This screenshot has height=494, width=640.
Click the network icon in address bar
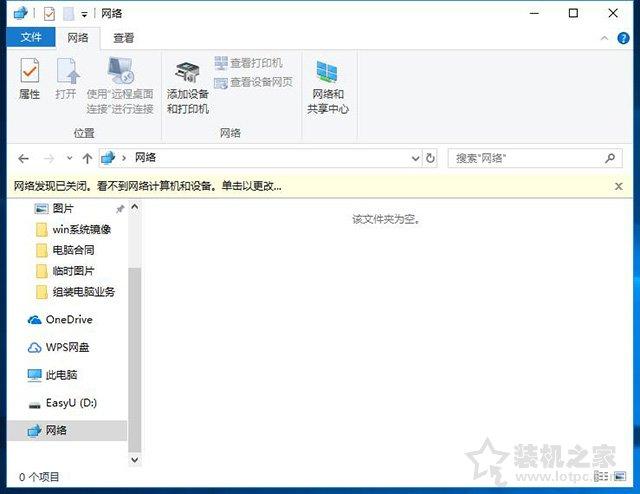click(x=109, y=158)
